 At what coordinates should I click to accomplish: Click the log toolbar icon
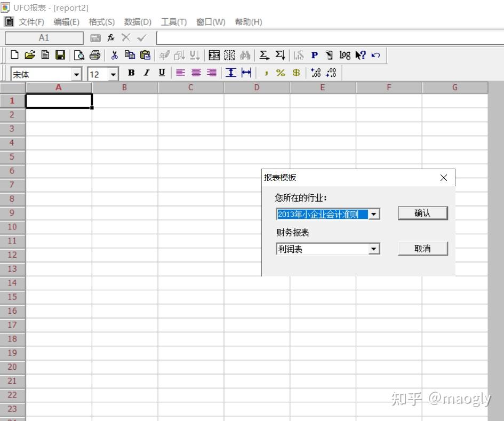pos(345,55)
